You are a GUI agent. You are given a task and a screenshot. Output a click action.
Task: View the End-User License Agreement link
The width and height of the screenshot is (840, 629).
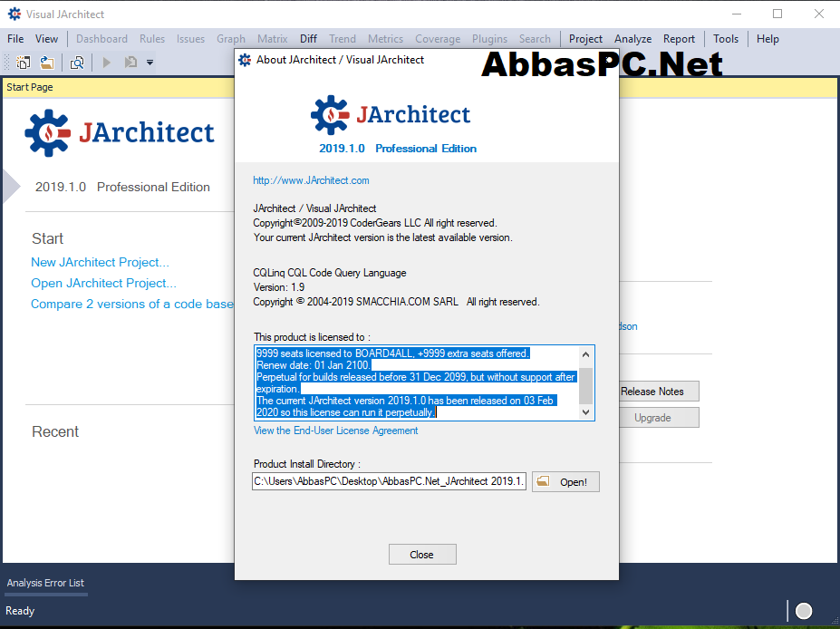pyautogui.click(x=336, y=431)
